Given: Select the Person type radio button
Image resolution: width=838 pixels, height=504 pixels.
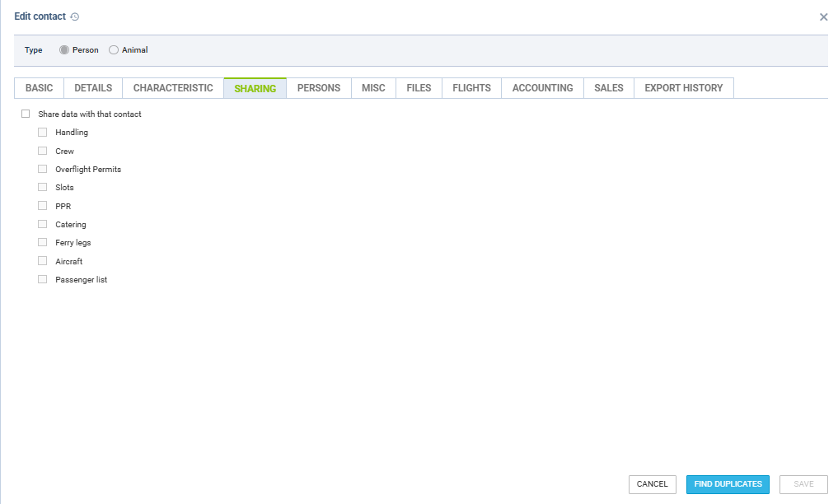Looking at the screenshot, I should [x=64, y=49].
